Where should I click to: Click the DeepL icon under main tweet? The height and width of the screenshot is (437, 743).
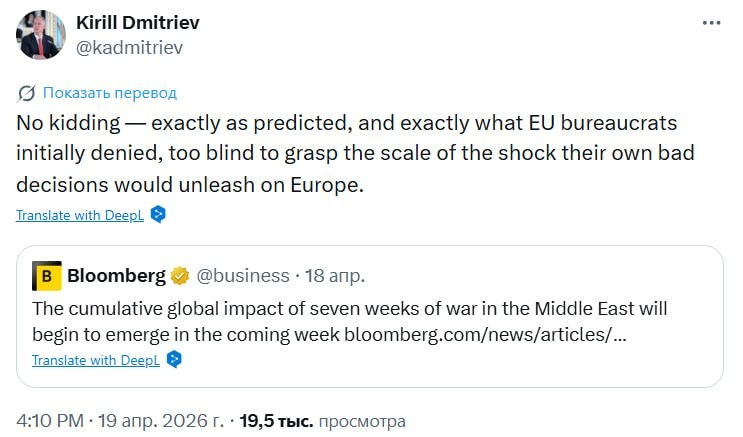coord(158,214)
